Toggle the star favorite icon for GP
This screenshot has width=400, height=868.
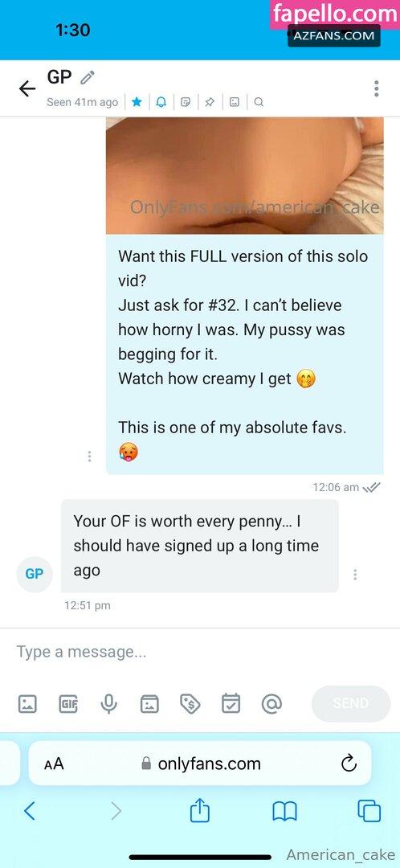click(x=137, y=102)
